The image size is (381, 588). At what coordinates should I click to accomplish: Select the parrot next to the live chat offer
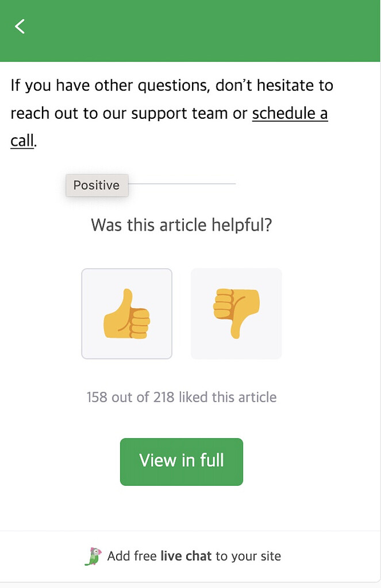tap(95, 555)
